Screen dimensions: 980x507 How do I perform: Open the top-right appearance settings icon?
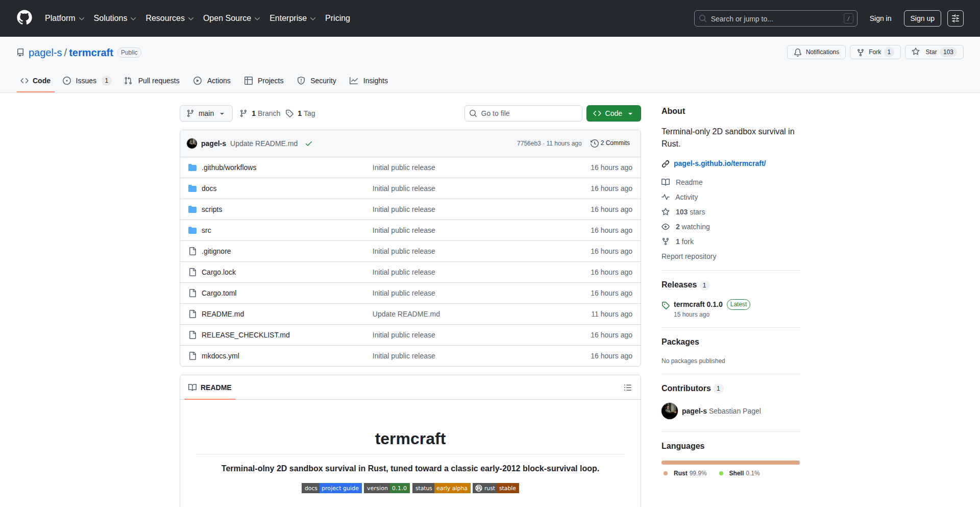(955, 18)
